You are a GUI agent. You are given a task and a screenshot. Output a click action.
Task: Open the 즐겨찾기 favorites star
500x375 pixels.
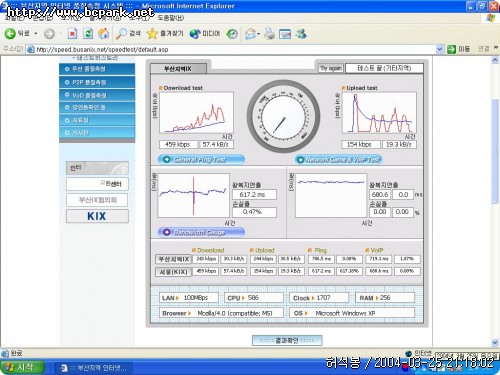click(165, 34)
